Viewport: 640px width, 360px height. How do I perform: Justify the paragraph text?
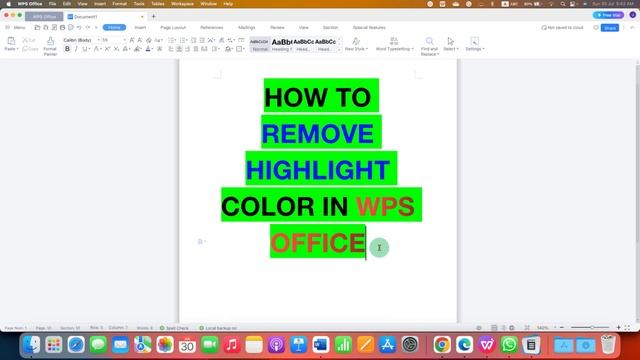196,49
